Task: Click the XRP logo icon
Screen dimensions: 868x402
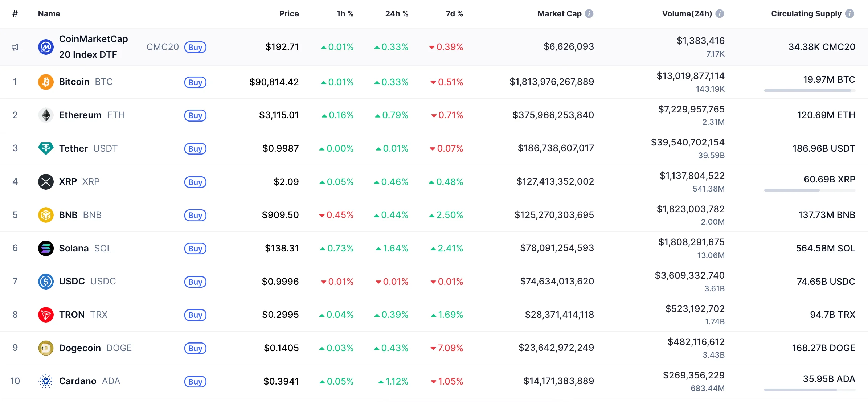Action: click(46, 182)
